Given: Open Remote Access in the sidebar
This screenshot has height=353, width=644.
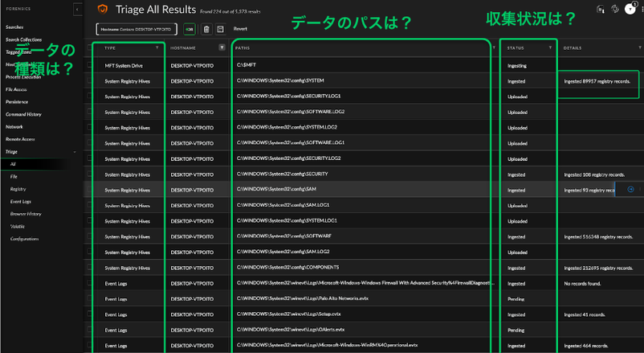Looking at the screenshot, I should tap(21, 139).
